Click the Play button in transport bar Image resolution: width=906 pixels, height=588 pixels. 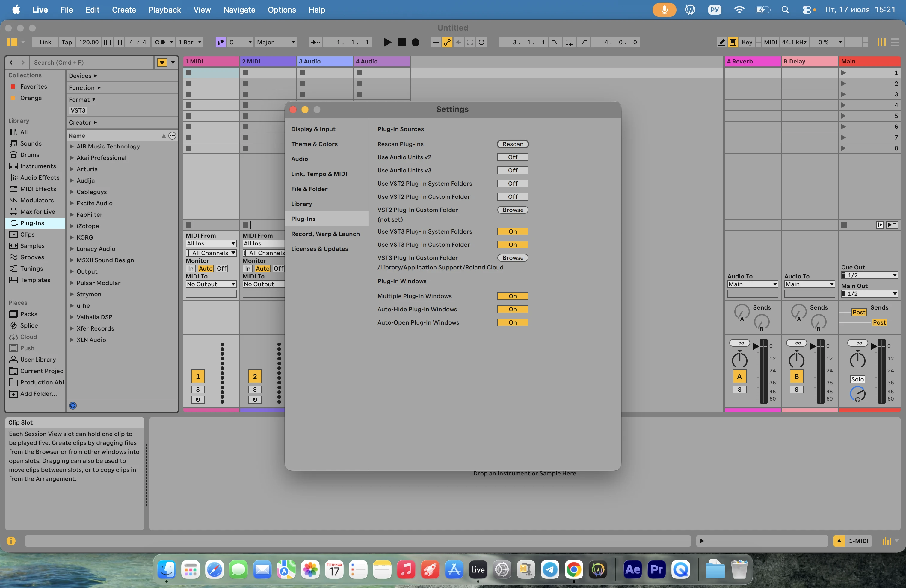click(387, 42)
